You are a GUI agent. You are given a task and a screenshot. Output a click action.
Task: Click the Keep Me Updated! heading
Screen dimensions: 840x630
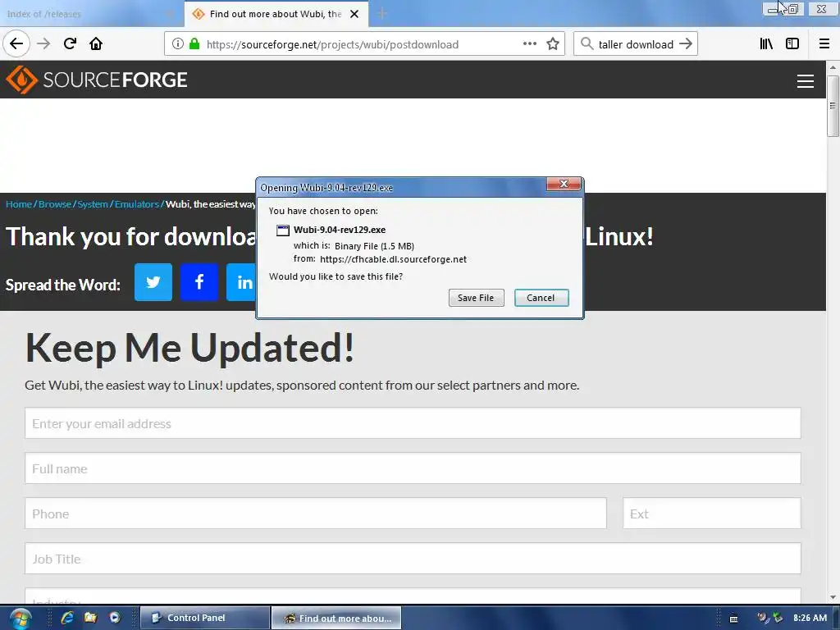189,347
